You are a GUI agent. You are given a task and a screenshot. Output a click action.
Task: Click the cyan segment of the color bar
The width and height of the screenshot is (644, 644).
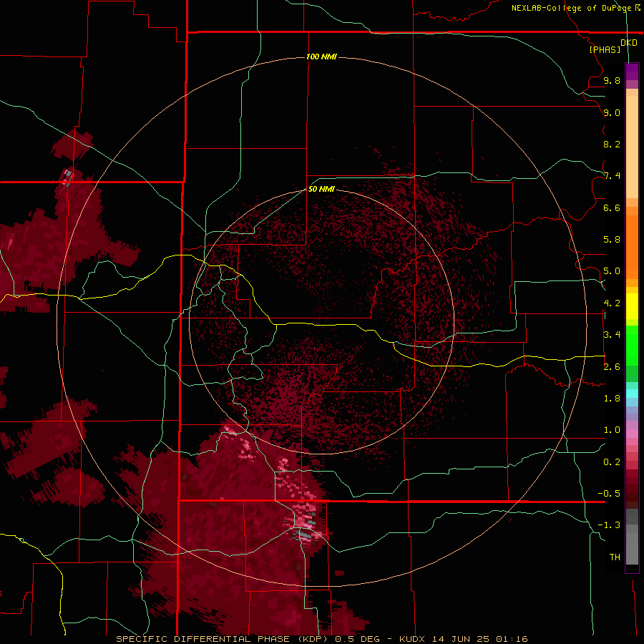point(632,394)
